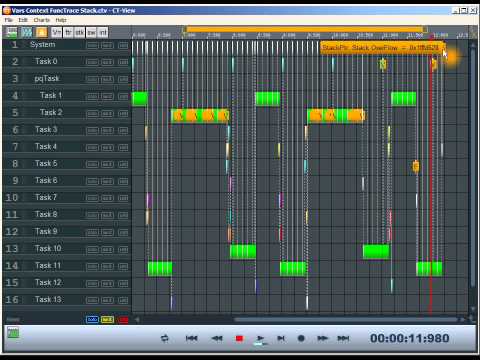Toggle the leftmost box in the System row
The width and height of the screenshot is (480, 360).
pos(92,45)
